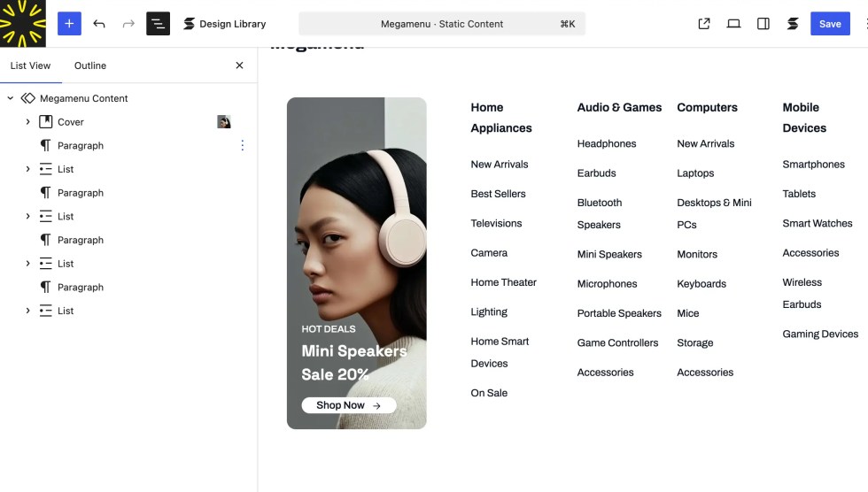Undo the last change
Image resolution: width=868 pixels, height=492 pixels.
click(x=99, y=24)
